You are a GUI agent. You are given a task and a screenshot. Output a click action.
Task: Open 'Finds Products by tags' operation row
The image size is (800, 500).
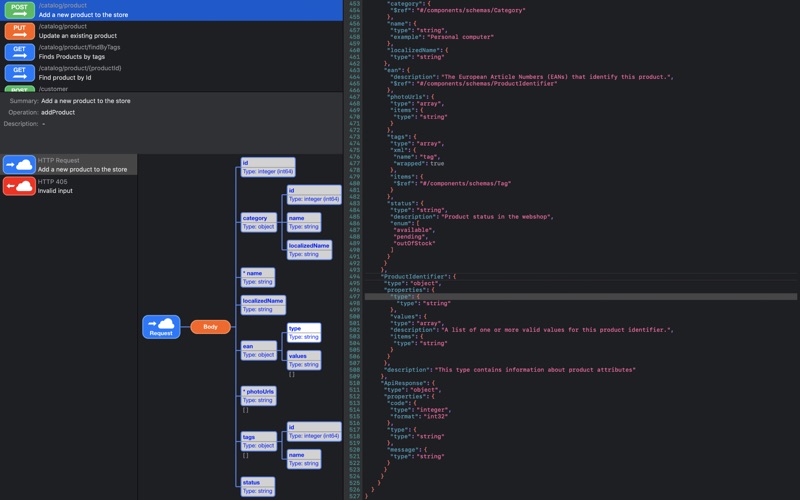click(x=171, y=52)
